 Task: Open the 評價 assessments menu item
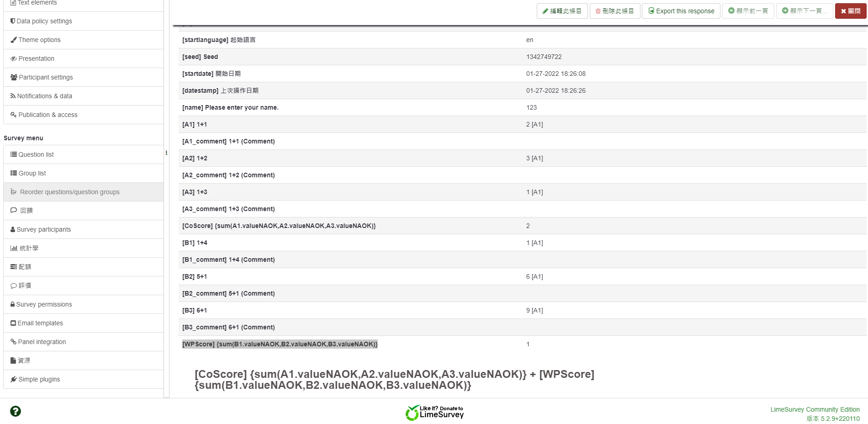click(83, 286)
